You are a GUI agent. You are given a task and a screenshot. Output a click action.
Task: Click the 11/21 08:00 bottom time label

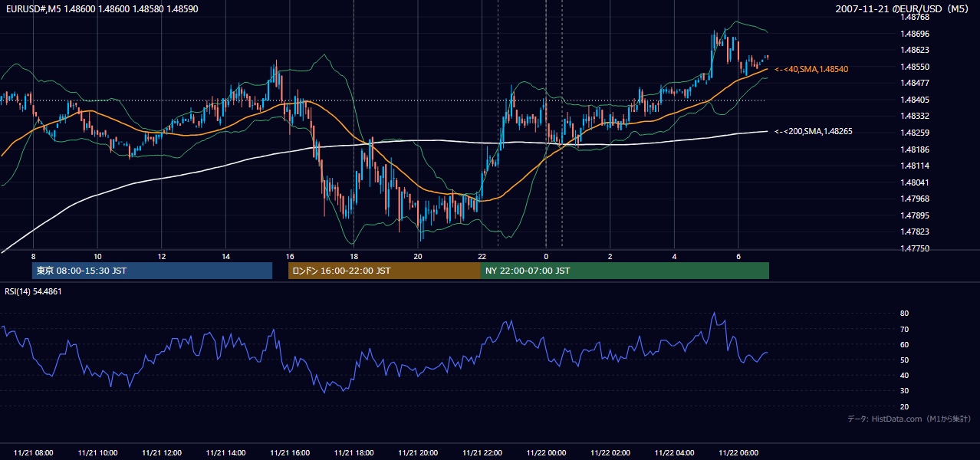coord(33,453)
